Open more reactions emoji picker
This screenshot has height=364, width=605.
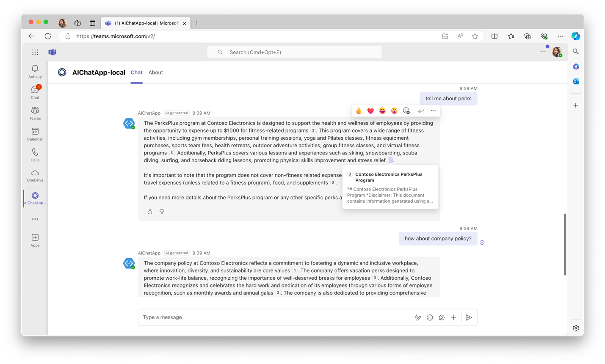click(406, 111)
